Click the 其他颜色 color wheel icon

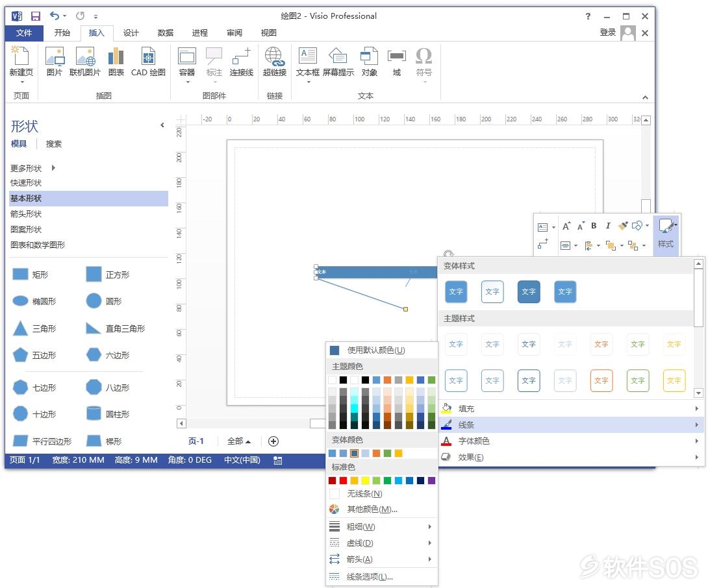[334, 509]
